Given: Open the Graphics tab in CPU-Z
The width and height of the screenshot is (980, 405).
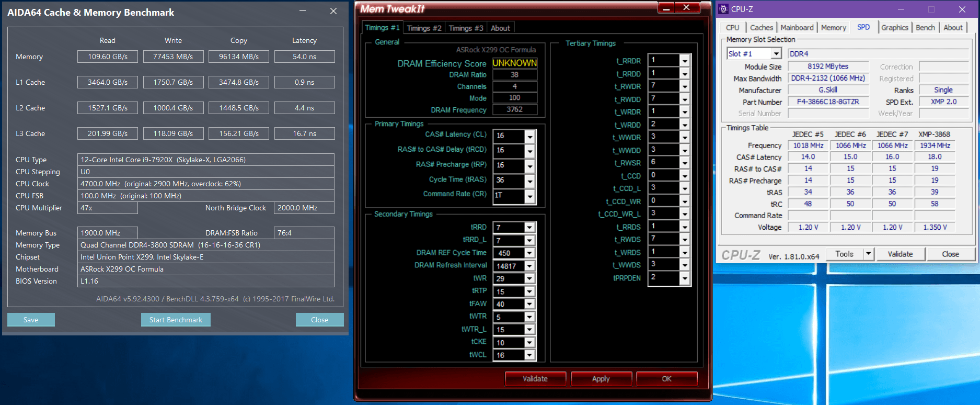Looking at the screenshot, I should tap(895, 28).
